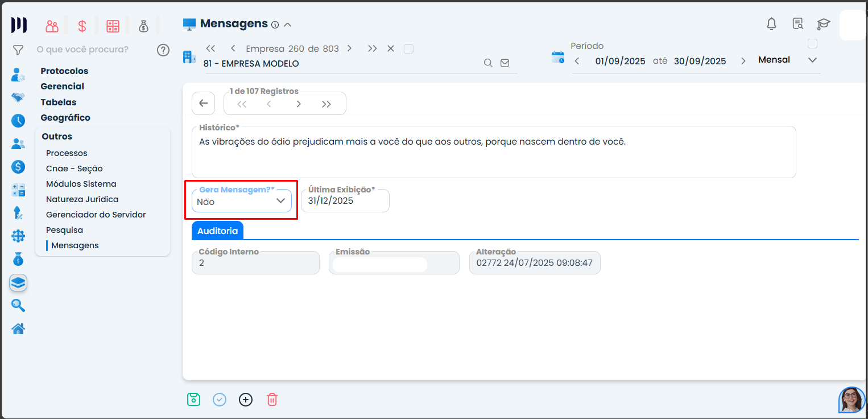Screen dimensions: 868x419
Task: Click the search icon in company field
Action: [488, 63]
